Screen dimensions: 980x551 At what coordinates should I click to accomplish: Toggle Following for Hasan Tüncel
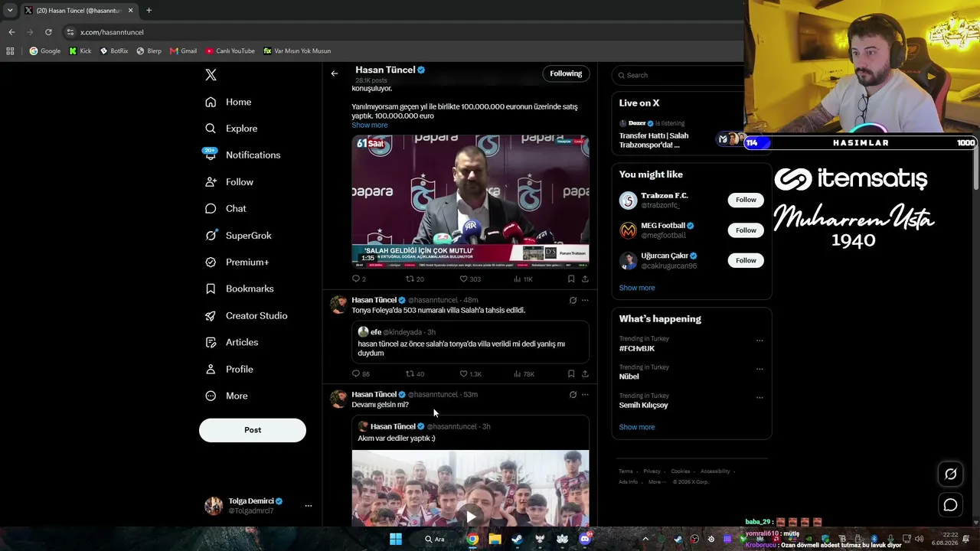pos(566,73)
